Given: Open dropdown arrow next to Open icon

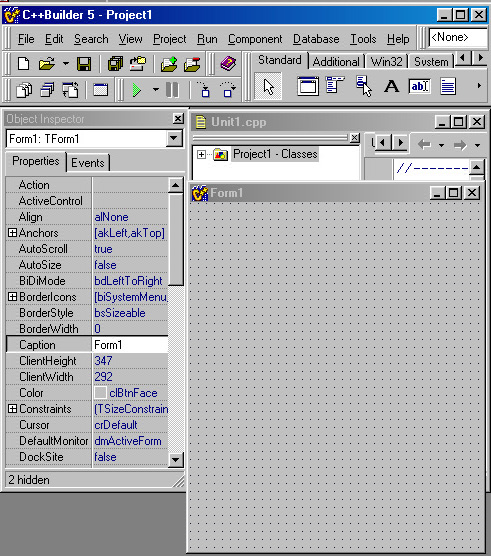Looking at the screenshot, I should (x=66, y=64).
